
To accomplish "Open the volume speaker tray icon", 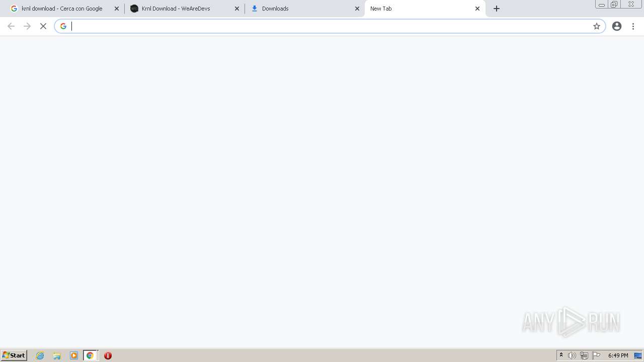I will 572,355.
